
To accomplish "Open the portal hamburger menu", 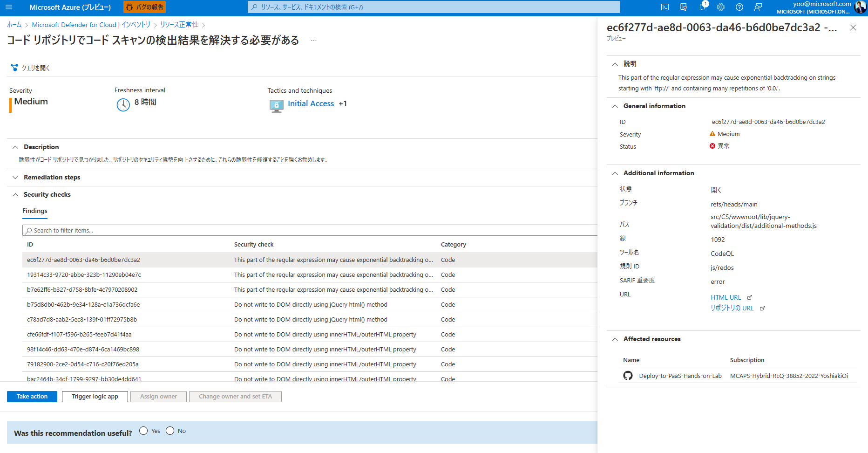I will [9, 7].
